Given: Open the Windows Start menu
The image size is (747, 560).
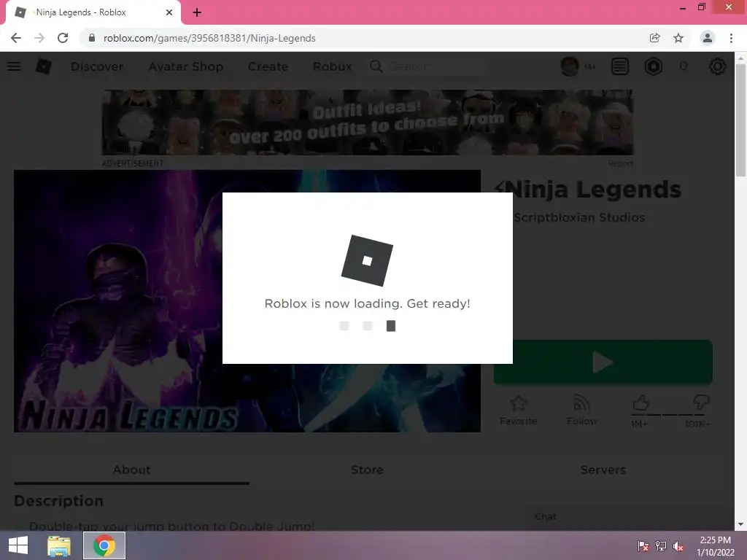Looking at the screenshot, I should tap(18, 545).
